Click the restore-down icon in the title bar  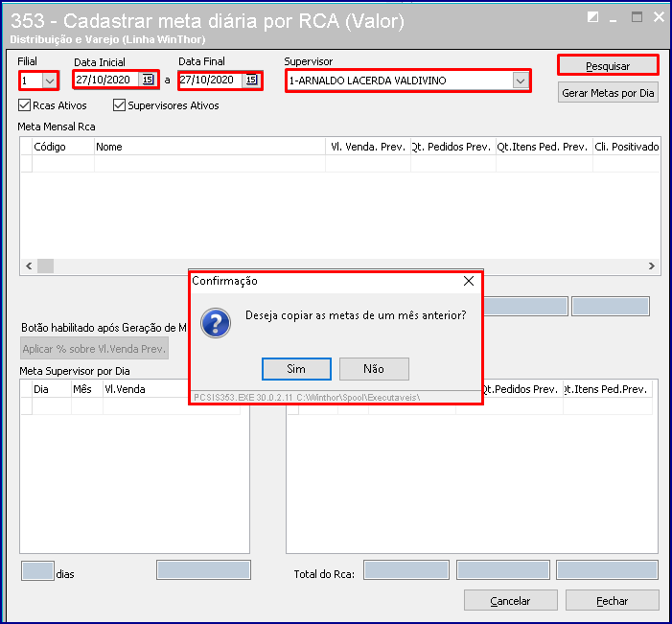point(592,17)
